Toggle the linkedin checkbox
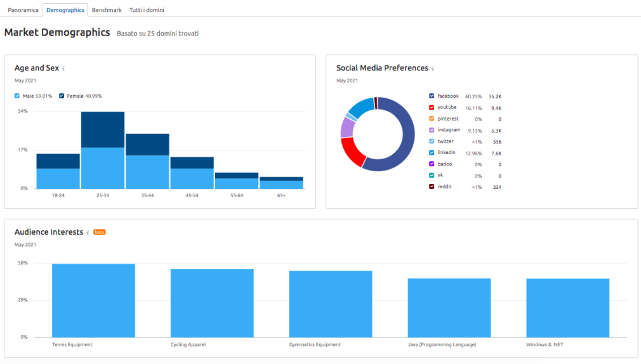The image size is (641, 364). 432,152
